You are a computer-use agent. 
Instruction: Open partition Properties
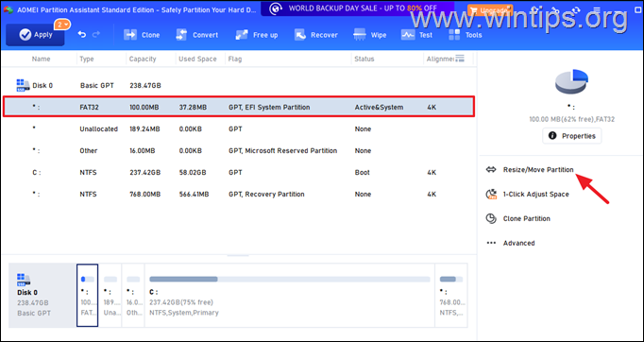click(572, 136)
